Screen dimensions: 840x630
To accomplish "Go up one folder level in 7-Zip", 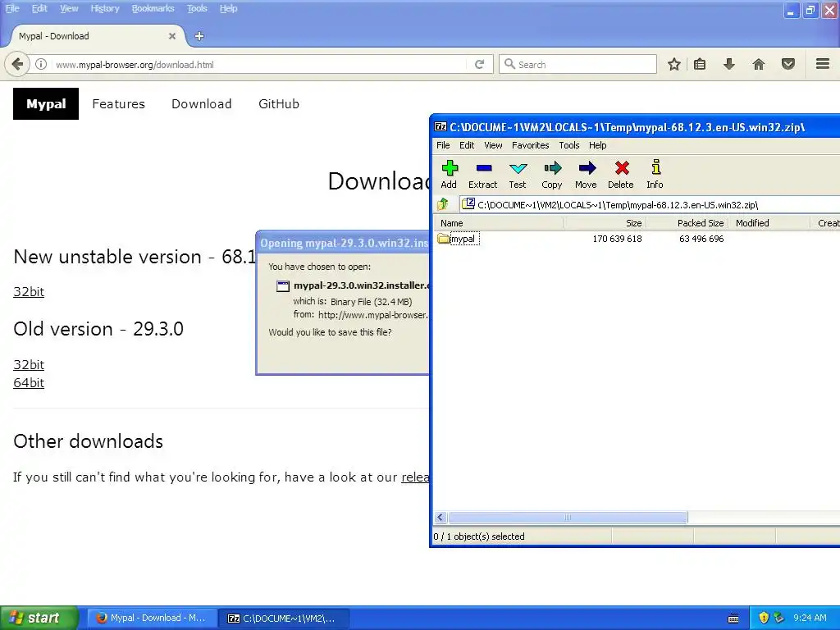I will [442, 204].
